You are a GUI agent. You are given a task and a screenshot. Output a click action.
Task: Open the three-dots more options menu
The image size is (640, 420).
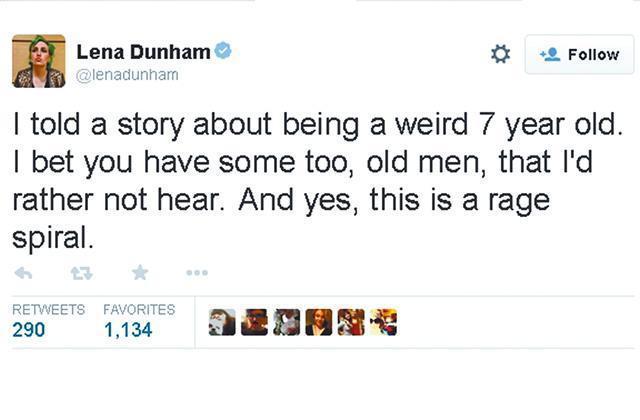coord(197,273)
